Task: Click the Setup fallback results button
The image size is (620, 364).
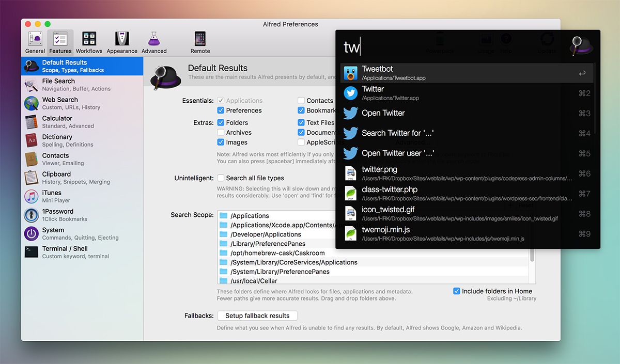Action: (257, 315)
